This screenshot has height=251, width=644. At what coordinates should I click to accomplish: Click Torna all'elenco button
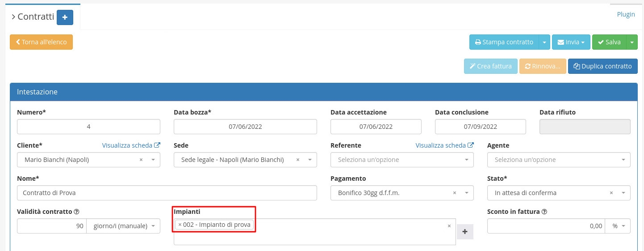(41, 42)
